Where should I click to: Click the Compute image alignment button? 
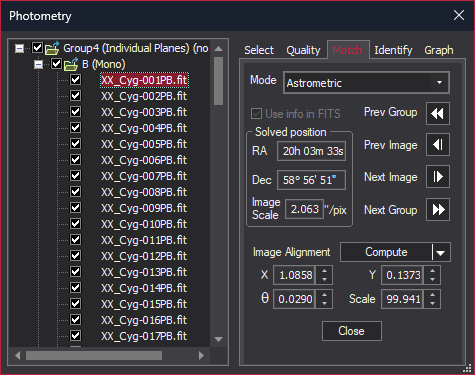click(x=386, y=252)
